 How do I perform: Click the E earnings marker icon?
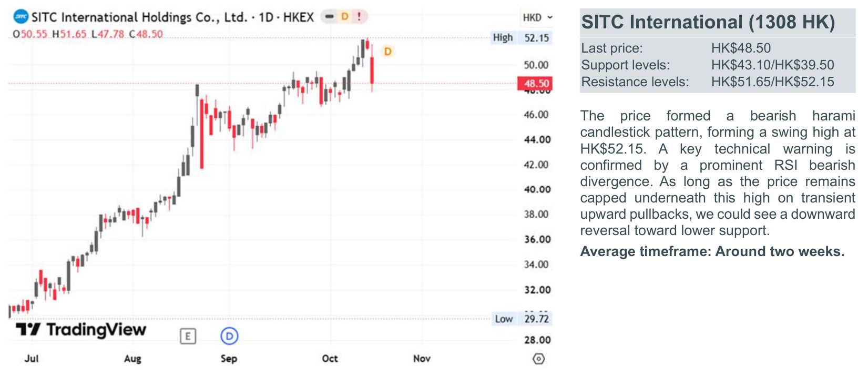tap(188, 336)
